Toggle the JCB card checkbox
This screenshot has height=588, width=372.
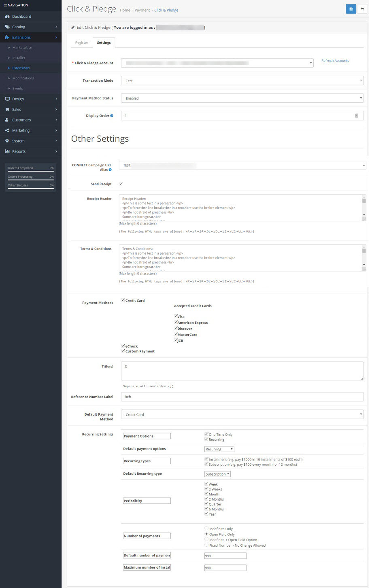click(176, 340)
